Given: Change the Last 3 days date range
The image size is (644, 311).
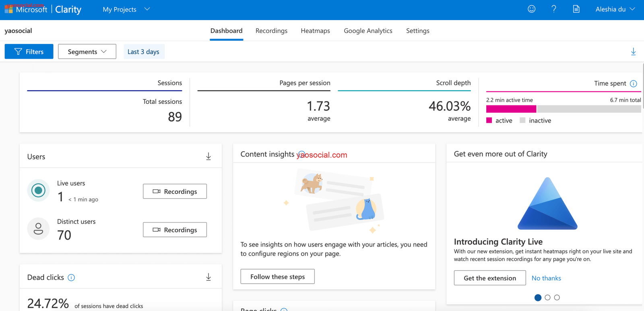Looking at the screenshot, I should pyautogui.click(x=144, y=51).
